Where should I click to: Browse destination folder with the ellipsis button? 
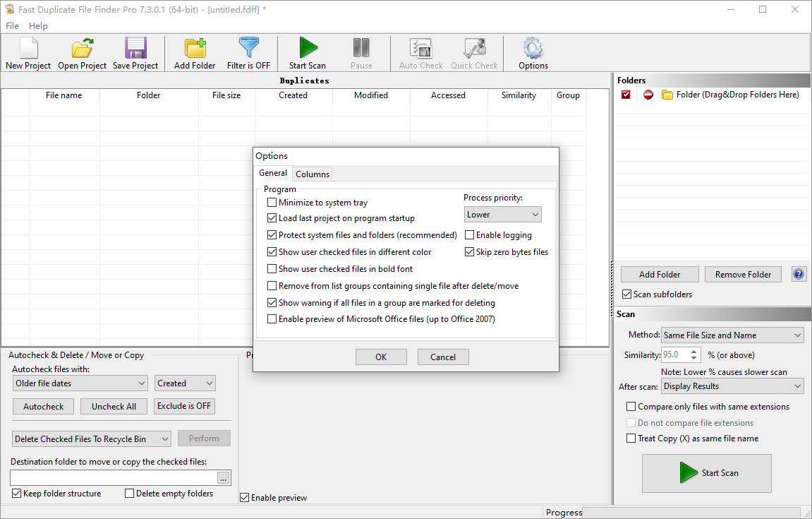click(223, 478)
